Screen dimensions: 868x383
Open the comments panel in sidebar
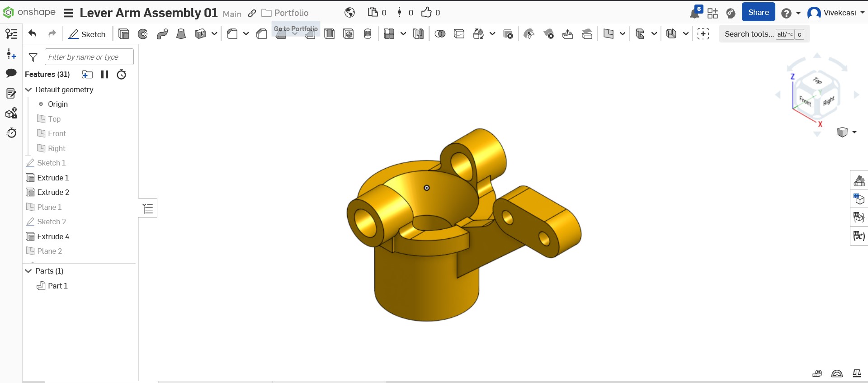(x=11, y=73)
